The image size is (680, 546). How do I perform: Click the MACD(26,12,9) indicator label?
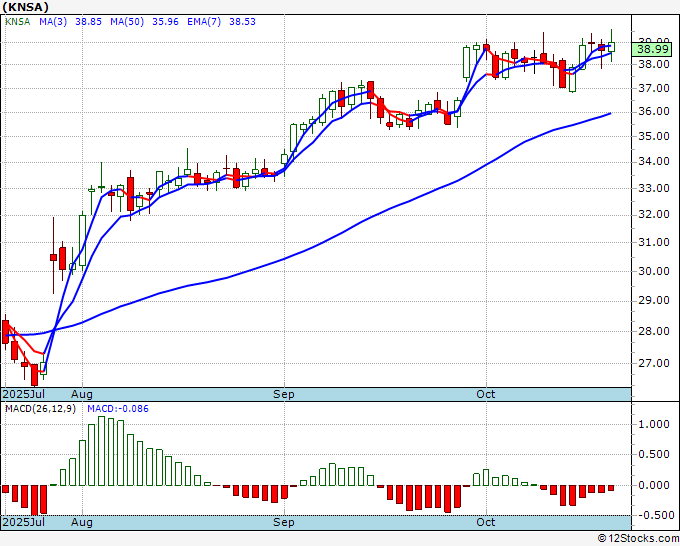pos(40,409)
